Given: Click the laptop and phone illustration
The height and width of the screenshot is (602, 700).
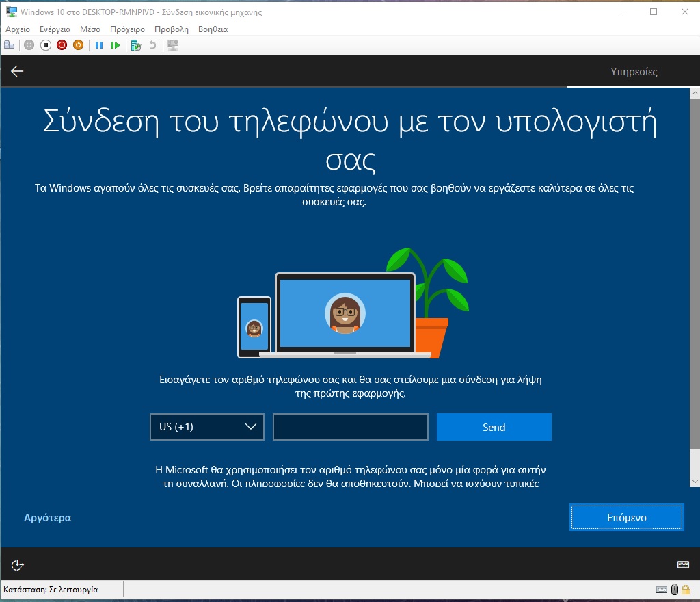Looking at the screenshot, I should pos(353,303).
